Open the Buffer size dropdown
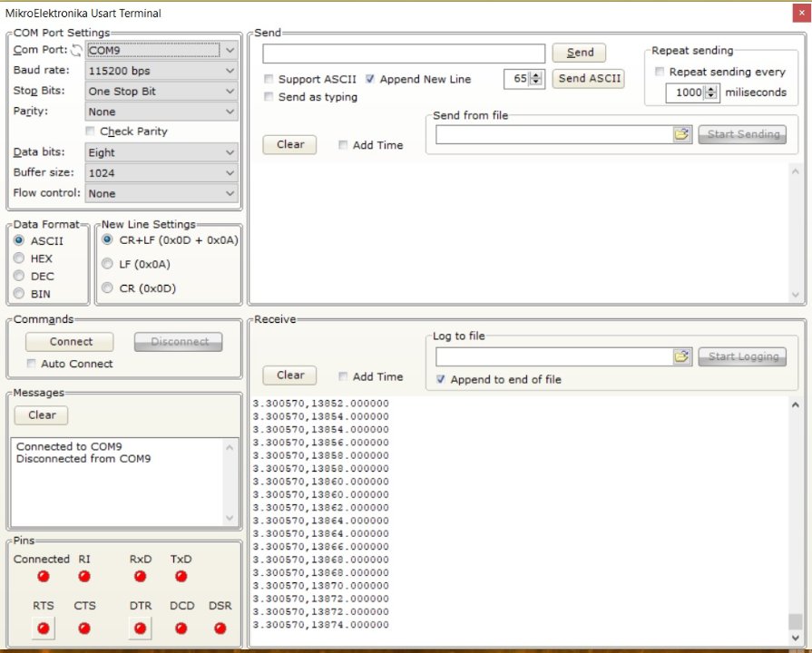Screen dimensions: 812x653 click(x=161, y=172)
